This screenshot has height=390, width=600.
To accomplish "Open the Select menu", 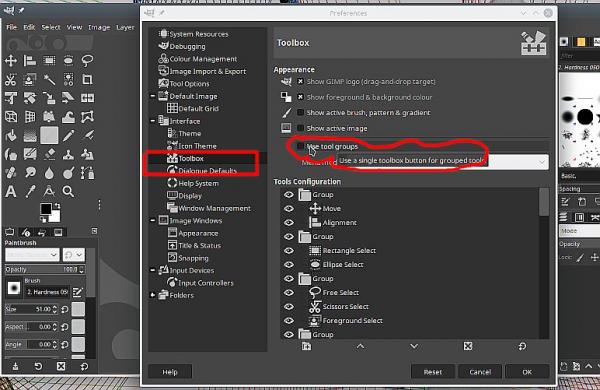I will coord(51,27).
